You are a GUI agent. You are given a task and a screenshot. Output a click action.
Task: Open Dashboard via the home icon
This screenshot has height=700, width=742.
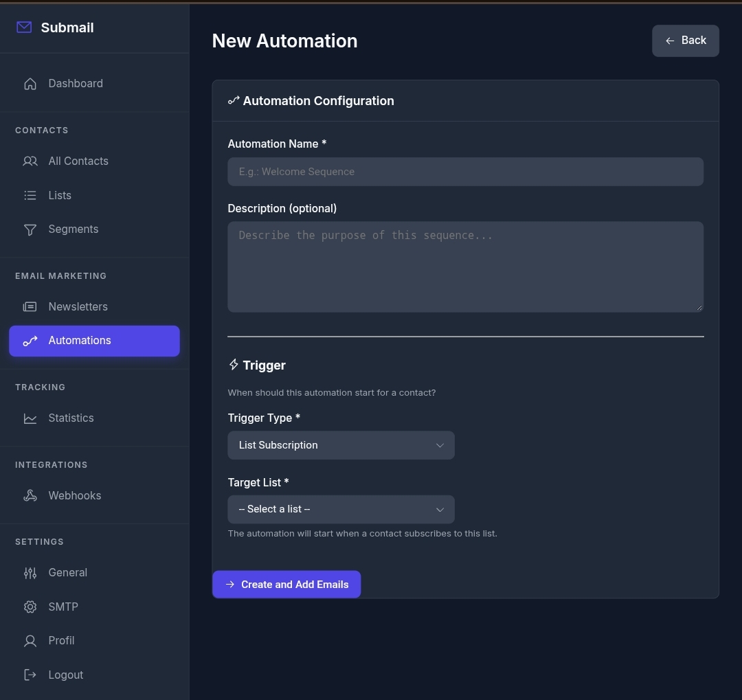pos(30,84)
